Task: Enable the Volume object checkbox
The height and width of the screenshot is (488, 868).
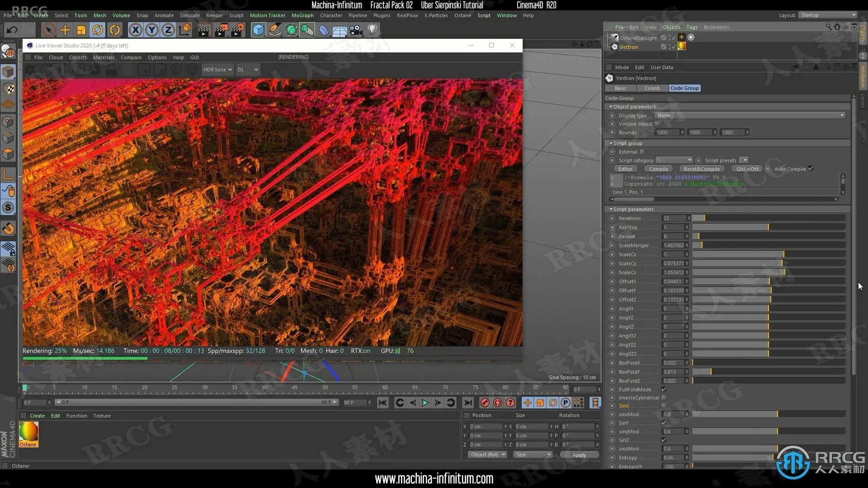Action: coord(657,124)
